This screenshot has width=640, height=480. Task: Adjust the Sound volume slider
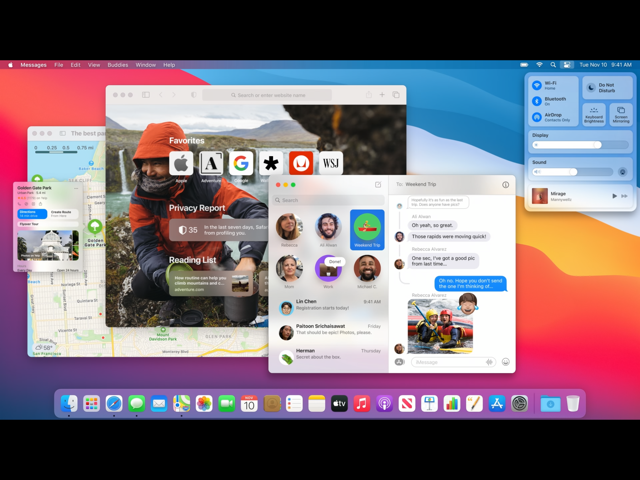pos(573,172)
